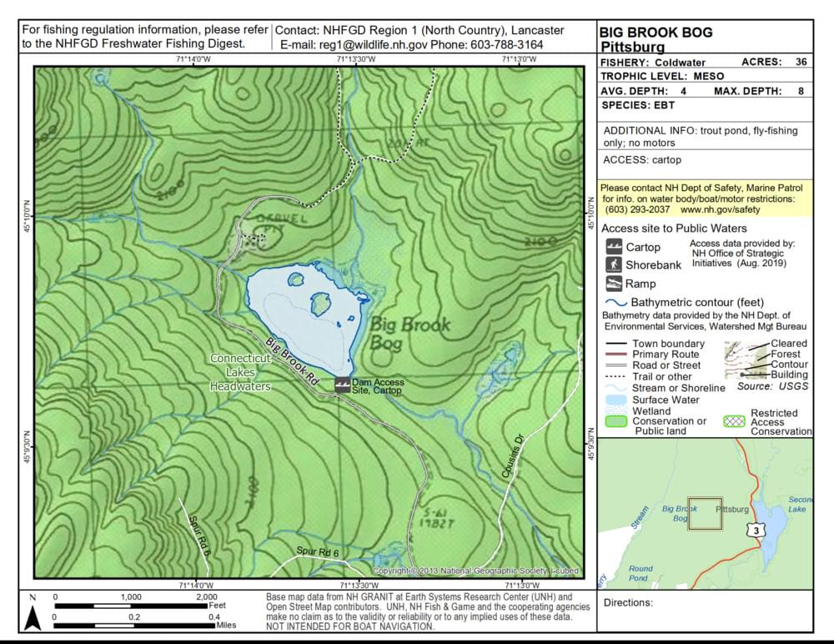This screenshot has height=644, width=834.
Task: Click the larger island in the bog
Action: pyautogui.click(x=321, y=303)
